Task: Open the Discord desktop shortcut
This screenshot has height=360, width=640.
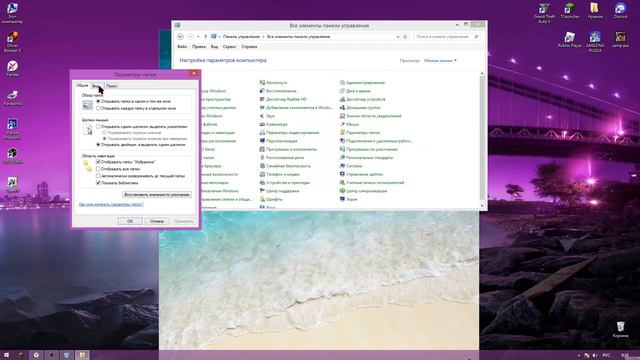Action: (620, 11)
